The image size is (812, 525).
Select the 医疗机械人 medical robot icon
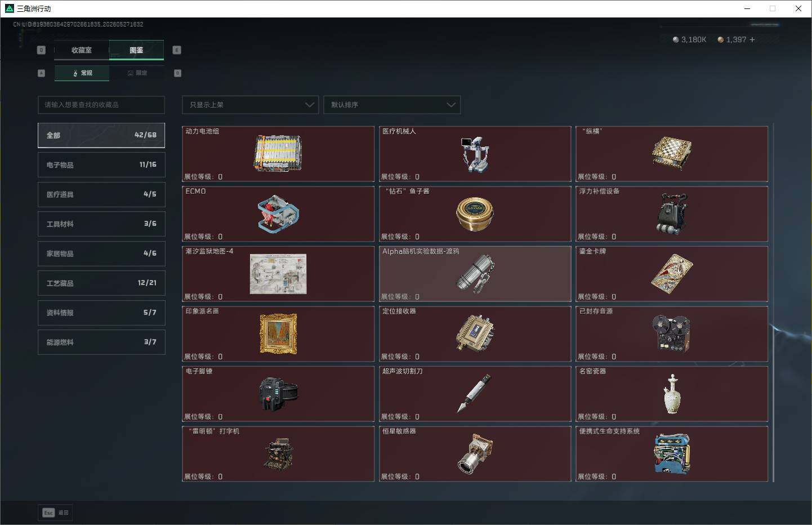click(x=475, y=154)
